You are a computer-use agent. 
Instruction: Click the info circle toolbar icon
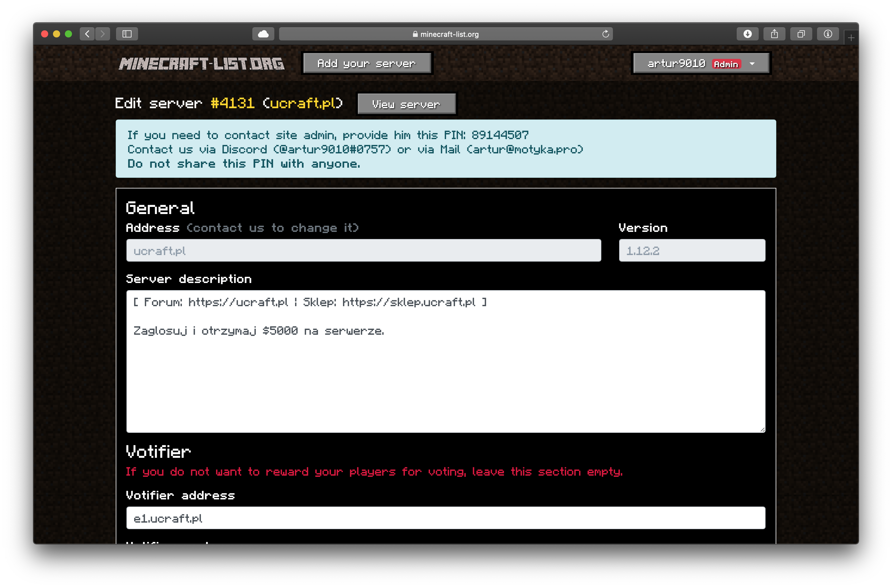click(828, 34)
